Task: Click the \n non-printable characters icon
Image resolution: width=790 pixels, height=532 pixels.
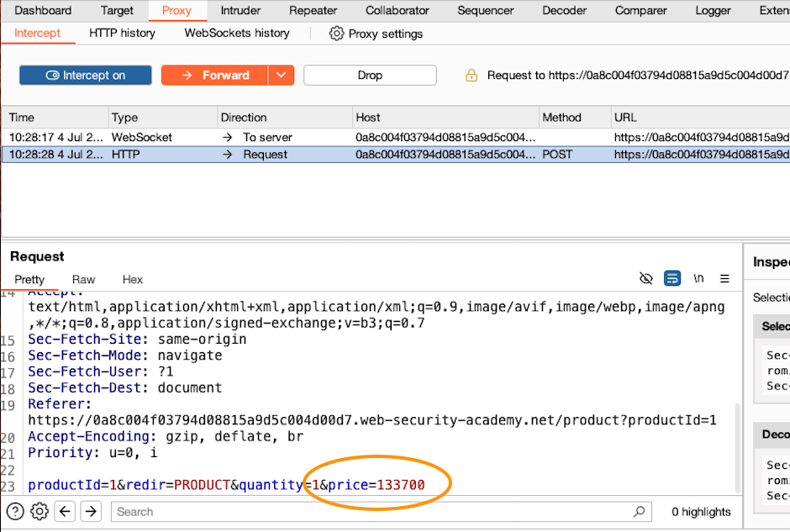Action: tap(699, 278)
